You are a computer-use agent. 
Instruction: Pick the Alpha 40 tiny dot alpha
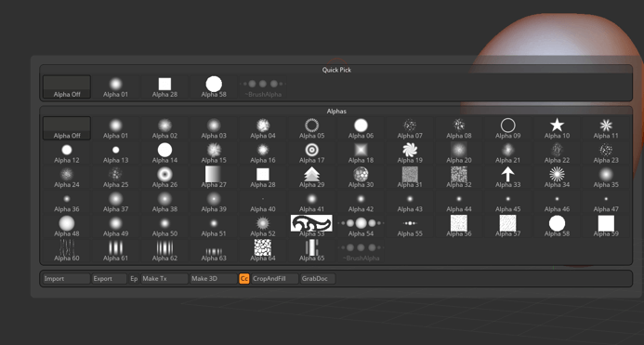[x=263, y=202]
